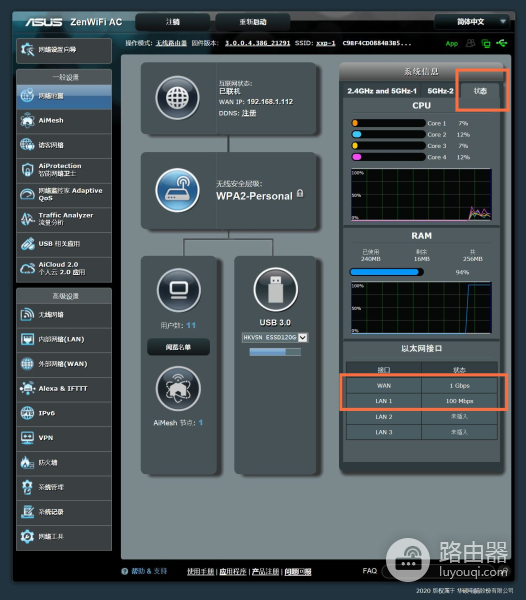Open the HKVSN ESSD120G USB device dropdown
The height and width of the screenshot is (600, 526).
[275, 338]
